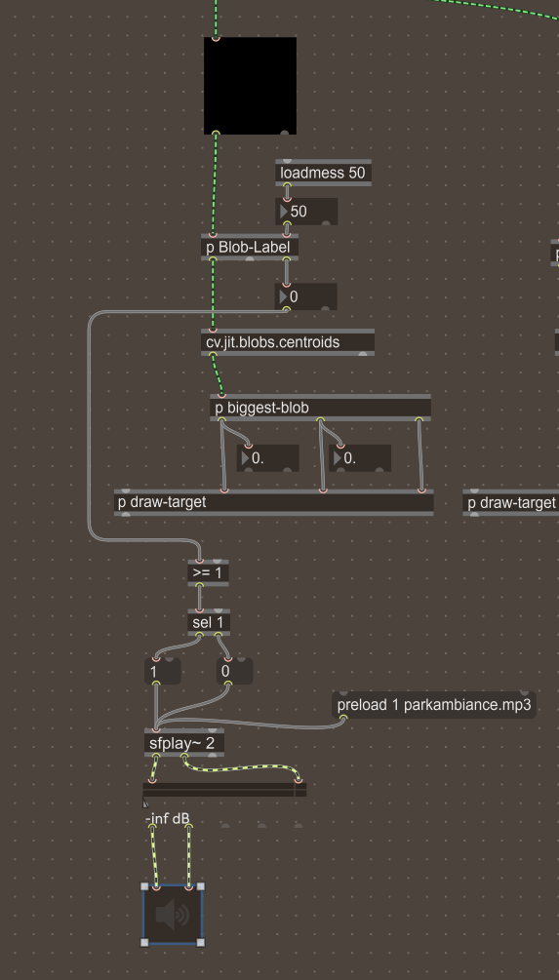Select the >= 1 comparison object

[x=208, y=573]
